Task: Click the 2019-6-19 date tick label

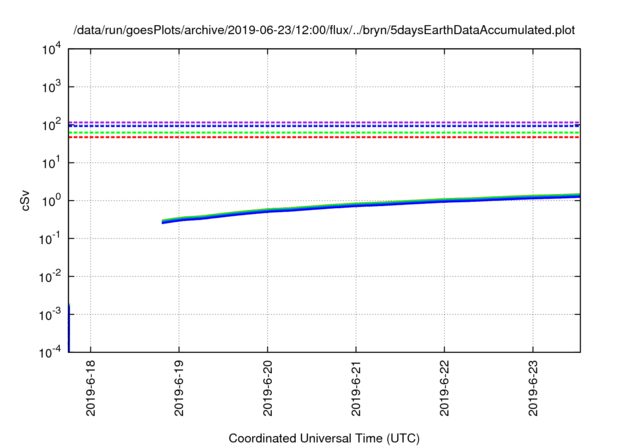Action: coord(179,388)
